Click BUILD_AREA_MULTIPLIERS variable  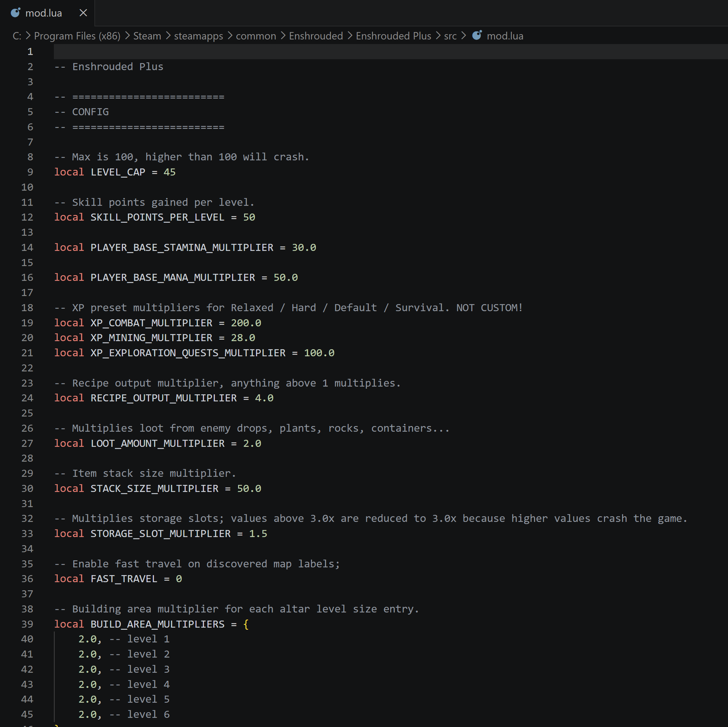(157, 624)
